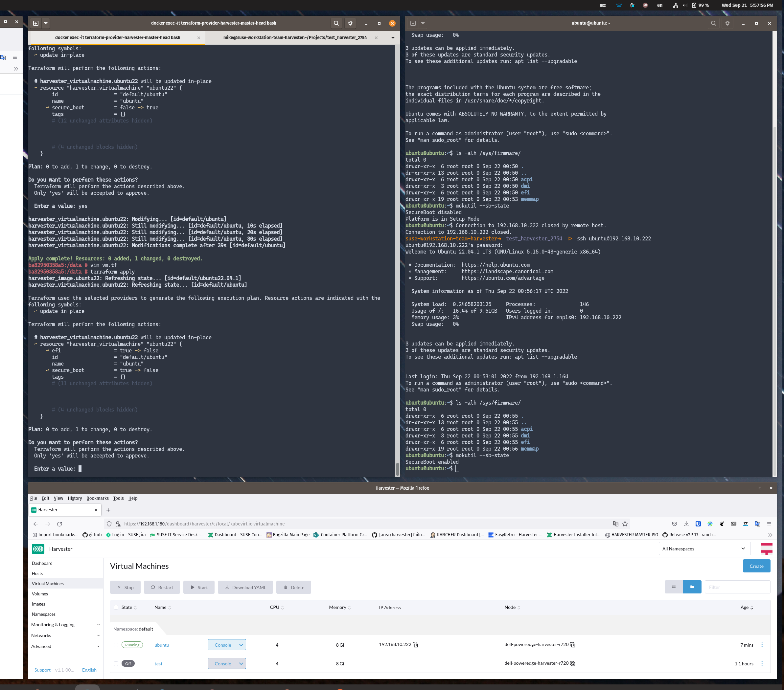Check the select-all checkbox in the VM table header
The image size is (784, 690).
click(x=116, y=607)
